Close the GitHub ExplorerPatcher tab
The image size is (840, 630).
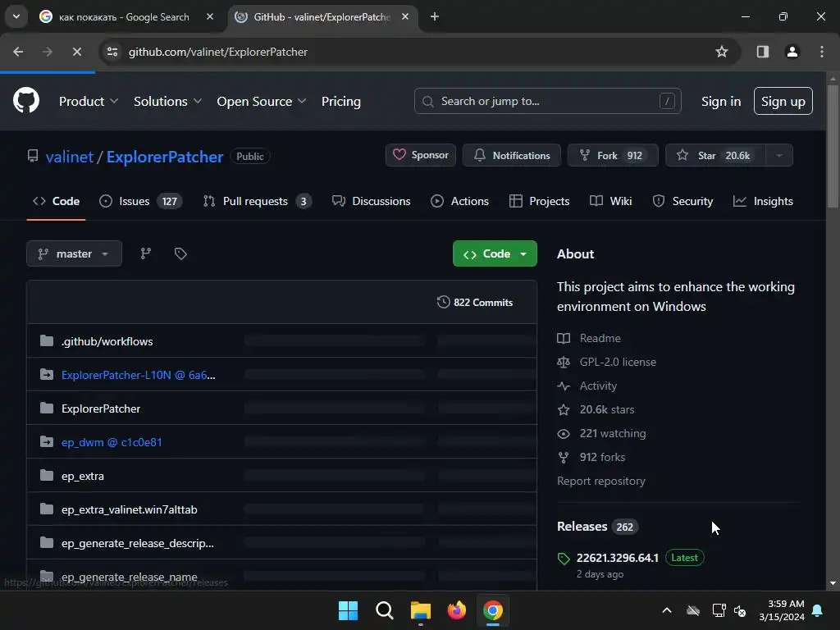[x=405, y=16]
